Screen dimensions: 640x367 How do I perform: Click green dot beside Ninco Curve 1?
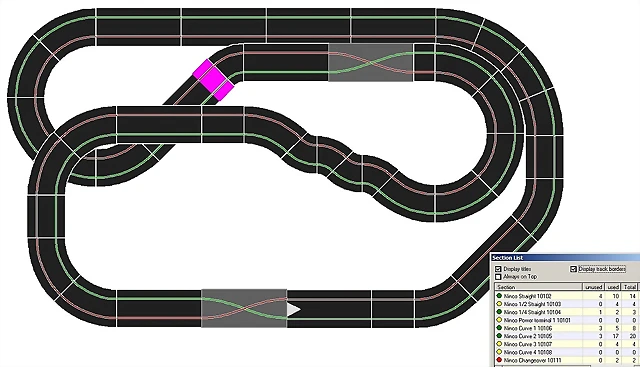[499, 328]
